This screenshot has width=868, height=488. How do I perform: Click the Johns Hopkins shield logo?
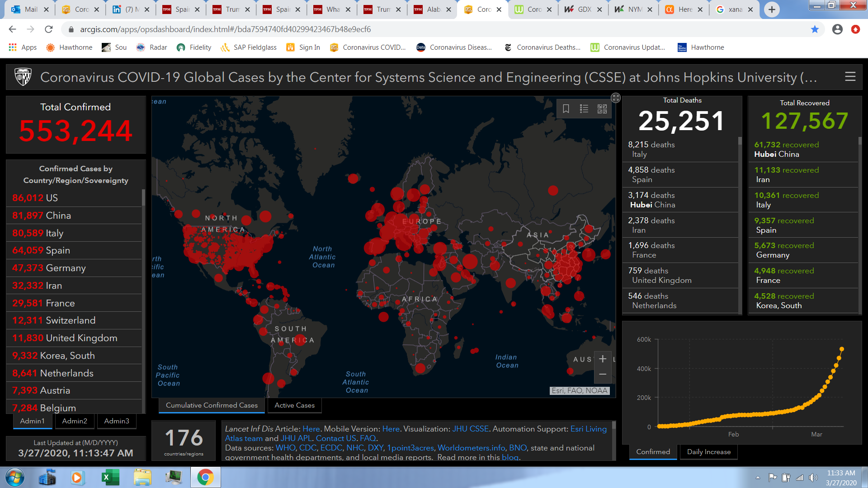coord(23,77)
